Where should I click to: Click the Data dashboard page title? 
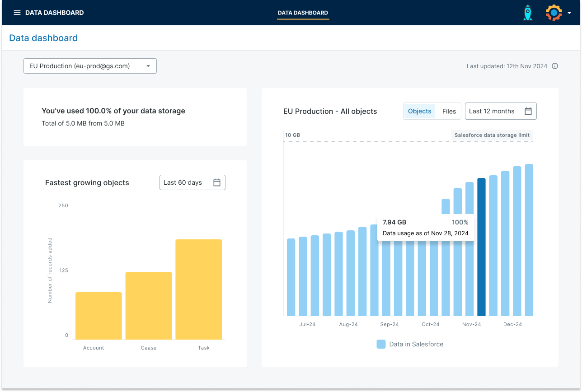pos(43,38)
